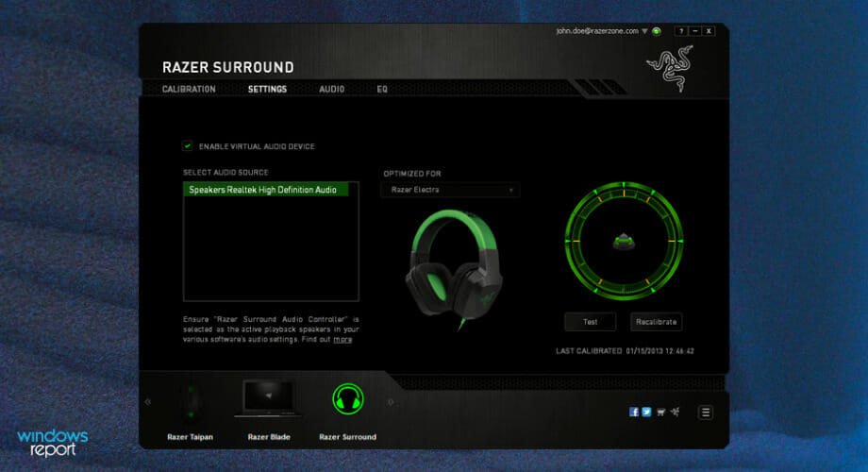Select the Razer Taipan device
Image resolution: width=868 pixels, height=472 pixels.
[x=191, y=411]
